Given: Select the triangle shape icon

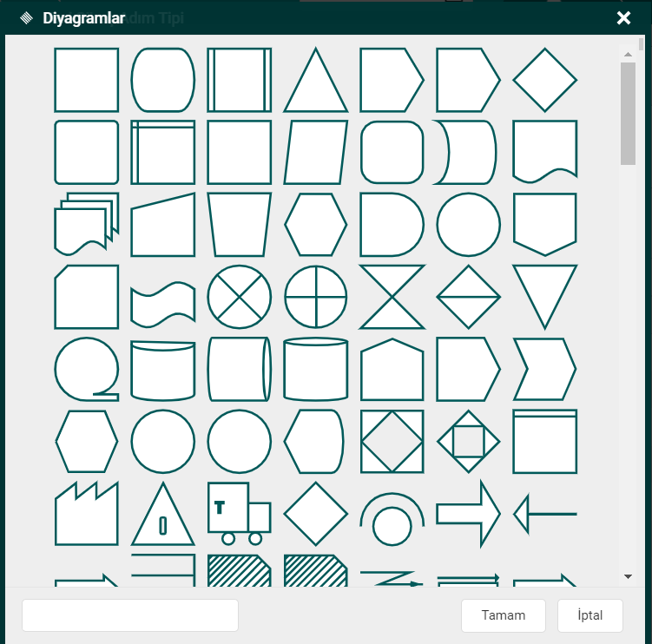Looking at the screenshot, I should point(315,81).
